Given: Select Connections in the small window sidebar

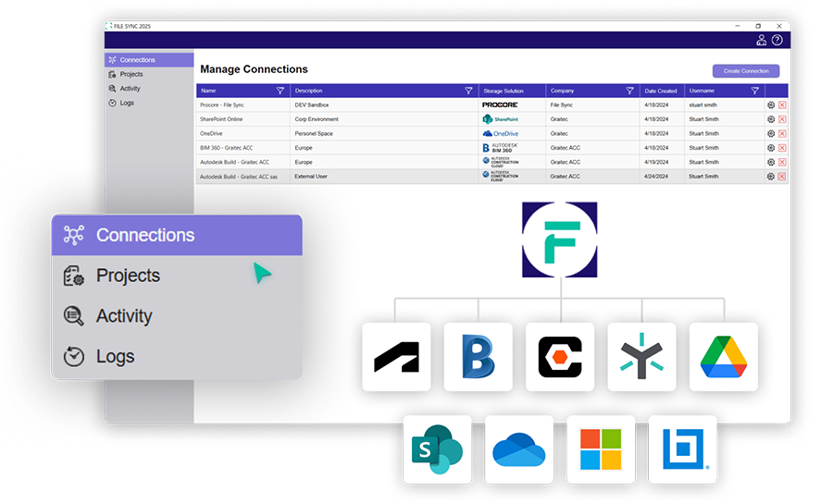Looking at the screenshot, I should point(149,60).
